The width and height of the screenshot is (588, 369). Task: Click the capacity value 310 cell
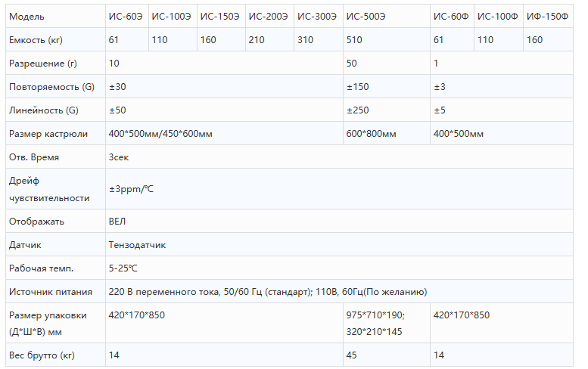click(x=306, y=39)
